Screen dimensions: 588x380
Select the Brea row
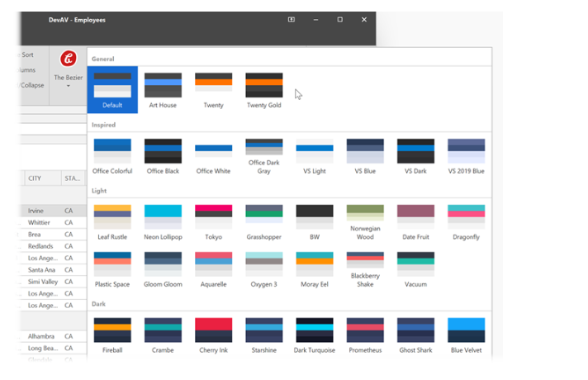[53, 235]
